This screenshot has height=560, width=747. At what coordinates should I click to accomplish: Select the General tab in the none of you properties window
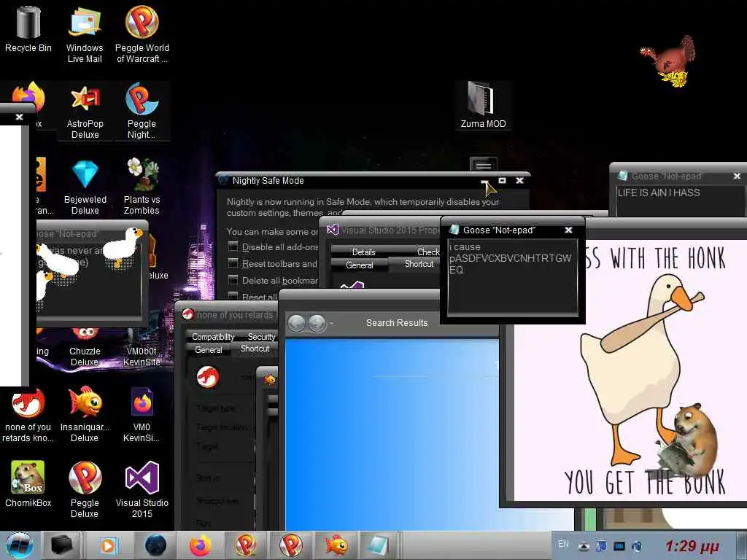208,349
